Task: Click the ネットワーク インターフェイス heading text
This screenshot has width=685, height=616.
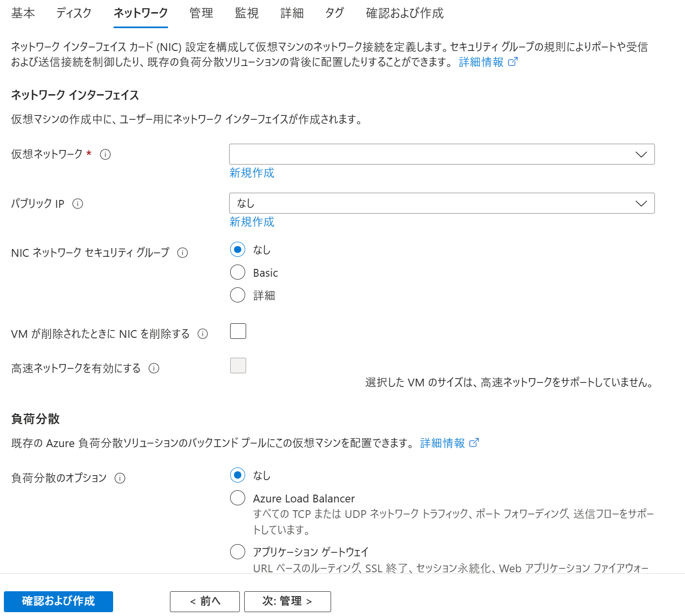Action: 75,95
